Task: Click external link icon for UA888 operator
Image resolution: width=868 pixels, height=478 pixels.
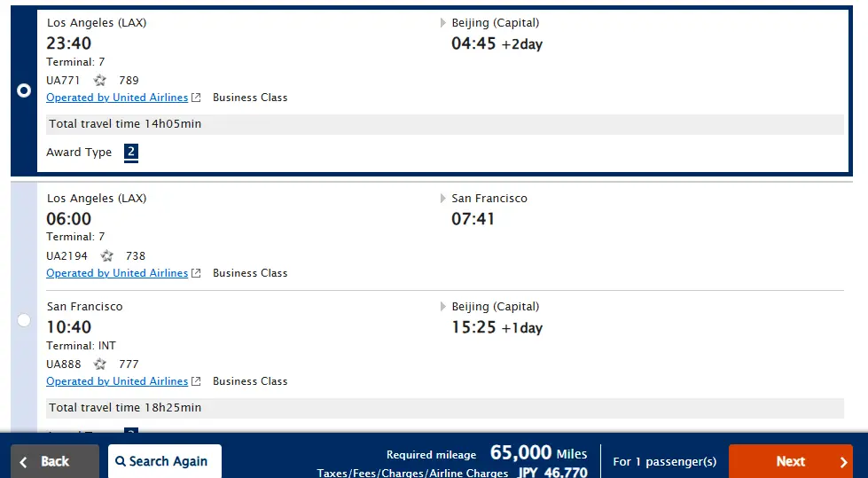Action: coord(196,381)
